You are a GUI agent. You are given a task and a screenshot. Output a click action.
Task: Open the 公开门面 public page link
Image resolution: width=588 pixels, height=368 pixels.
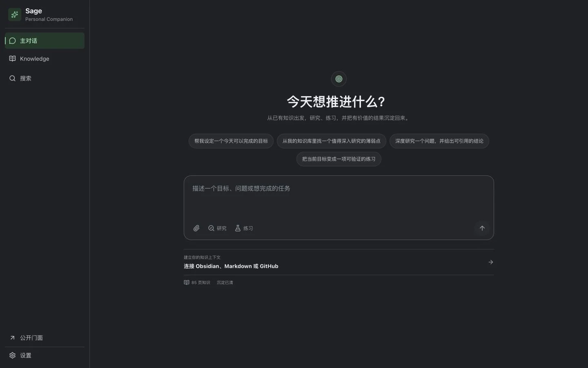(45, 338)
